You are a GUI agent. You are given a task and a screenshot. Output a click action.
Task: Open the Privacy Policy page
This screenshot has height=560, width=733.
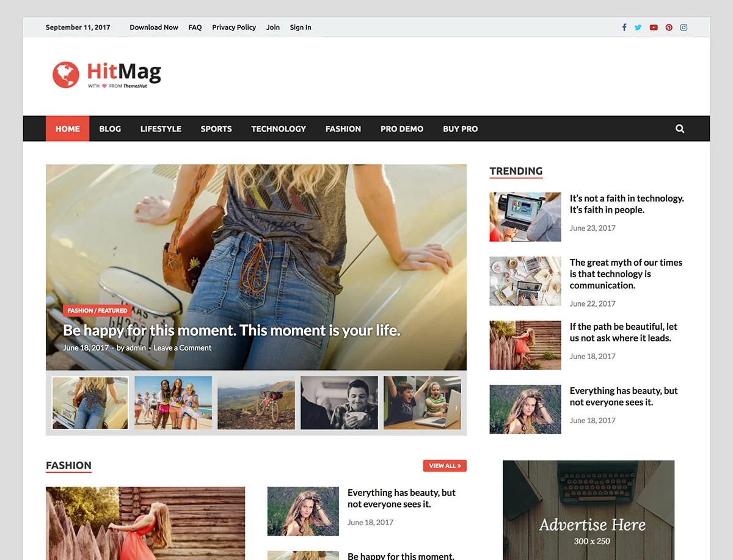(234, 27)
